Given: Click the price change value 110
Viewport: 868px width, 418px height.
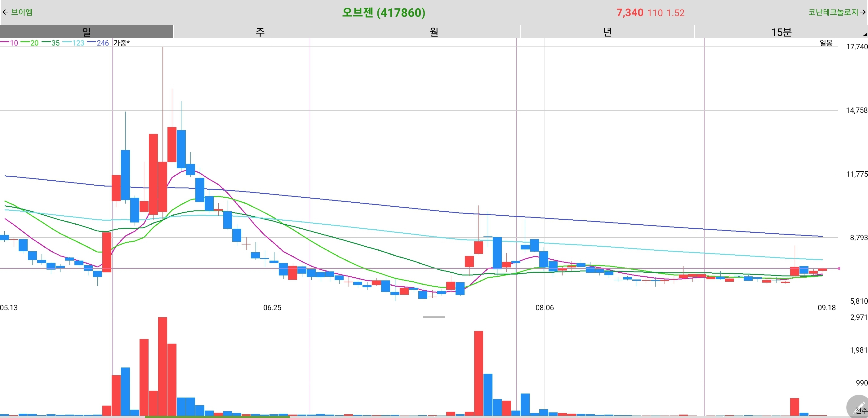Looking at the screenshot, I should coord(655,13).
